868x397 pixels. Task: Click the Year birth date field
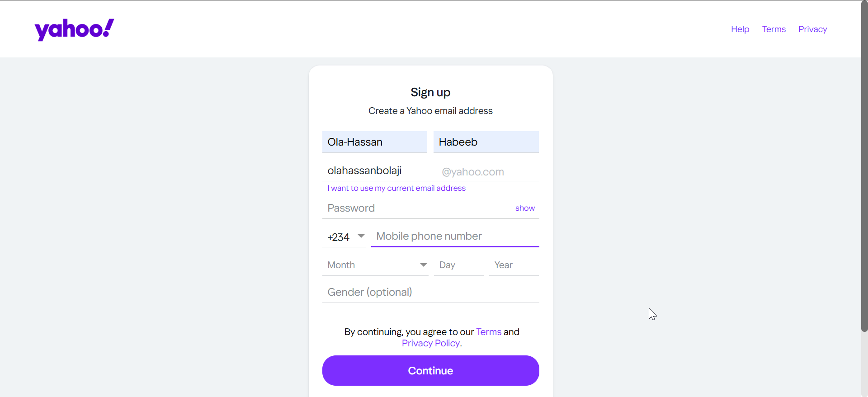pos(514,265)
